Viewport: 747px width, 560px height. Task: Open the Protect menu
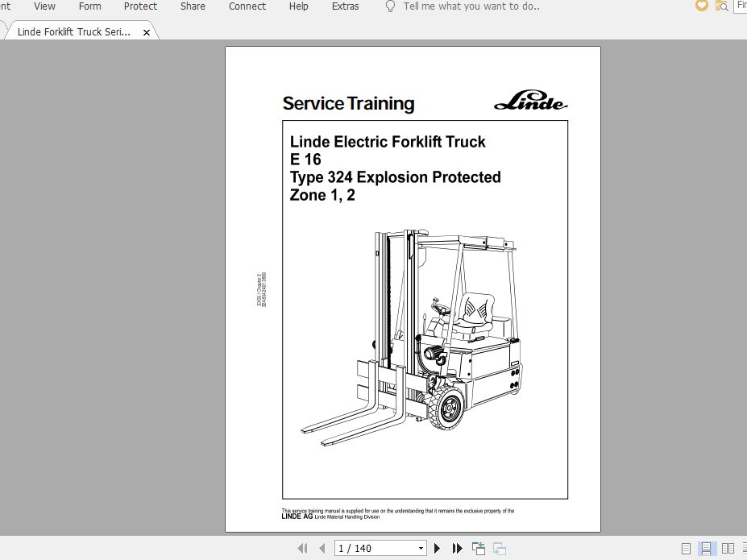(x=140, y=6)
